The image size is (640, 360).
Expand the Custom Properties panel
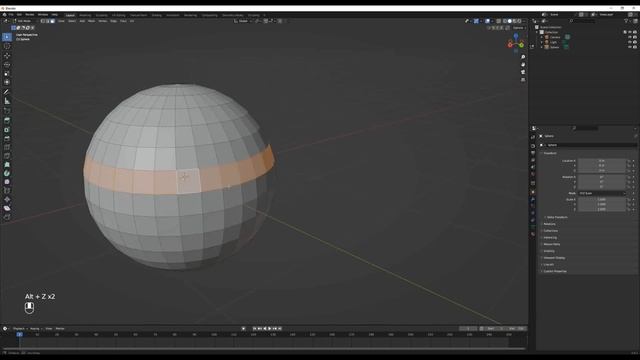pyautogui.click(x=555, y=271)
